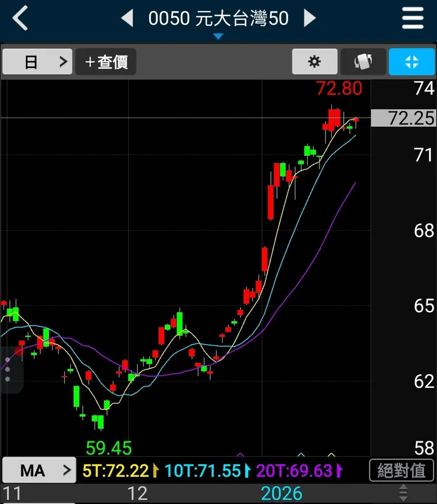Tap the 20T purple rising arrow indicator
This screenshot has width=437, height=504.
pyautogui.click(x=339, y=471)
